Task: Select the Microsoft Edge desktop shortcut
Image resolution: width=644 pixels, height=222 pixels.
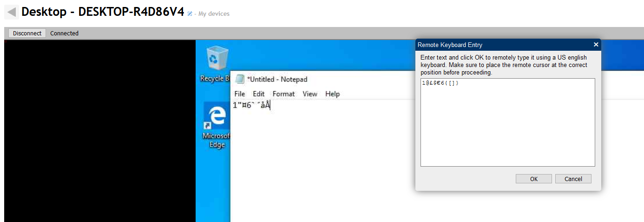Action: [217, 126]
